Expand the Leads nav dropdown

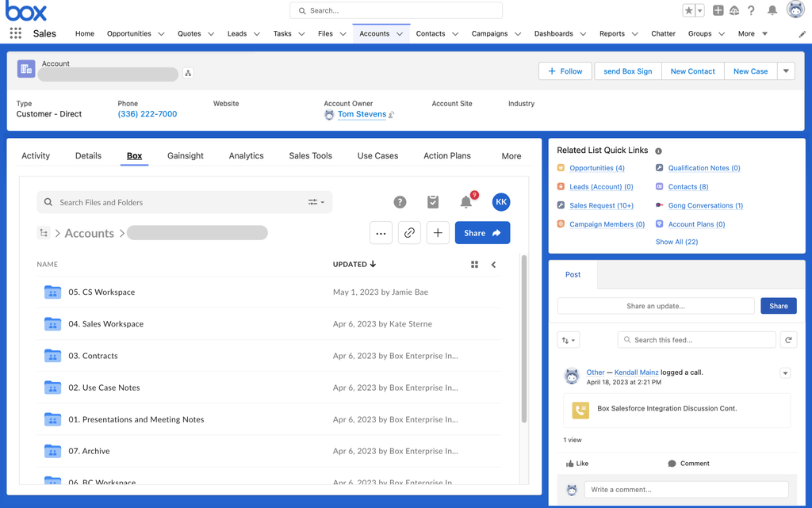[256, 34]
